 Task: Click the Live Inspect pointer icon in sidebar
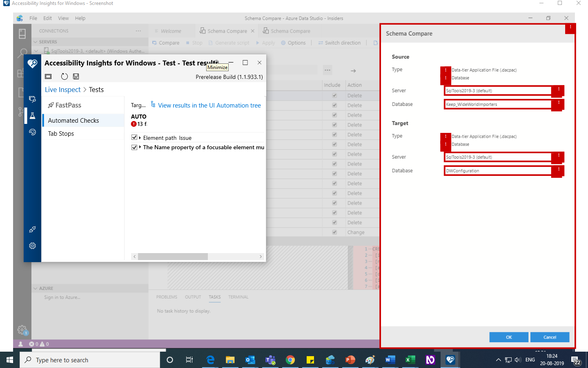click(32, 99)
